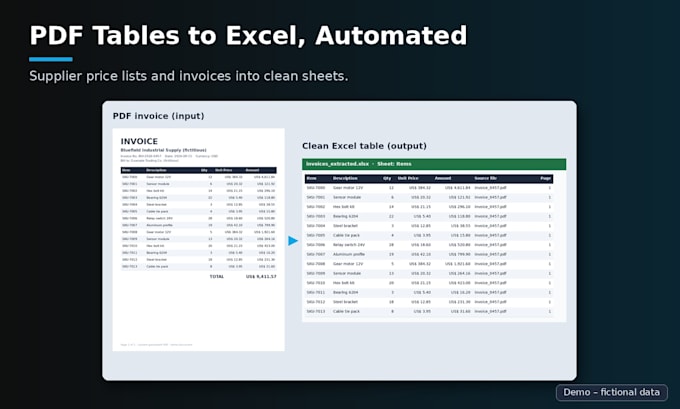Click the Amount column header in PDF invoice
The height and width of the screenshot is (409, 680).
click(252, 170)
